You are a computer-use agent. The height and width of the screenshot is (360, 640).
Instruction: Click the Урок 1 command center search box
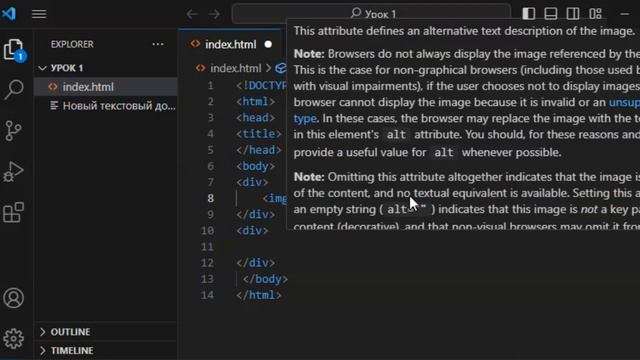point(371,14)
